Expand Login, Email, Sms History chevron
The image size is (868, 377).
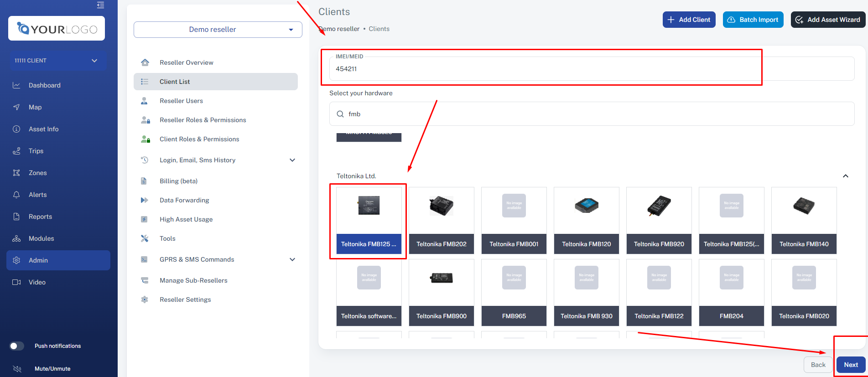pyautogui.click(x=292, y=160)
